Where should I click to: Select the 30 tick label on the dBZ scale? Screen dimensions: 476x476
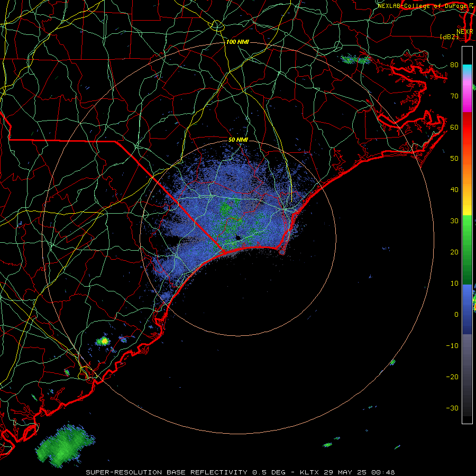454,221
